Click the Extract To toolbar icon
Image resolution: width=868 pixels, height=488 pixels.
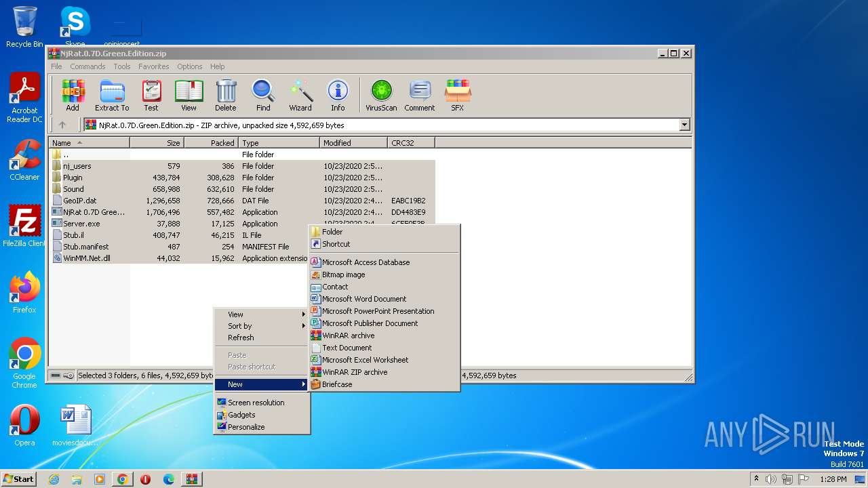click(112, 95)
